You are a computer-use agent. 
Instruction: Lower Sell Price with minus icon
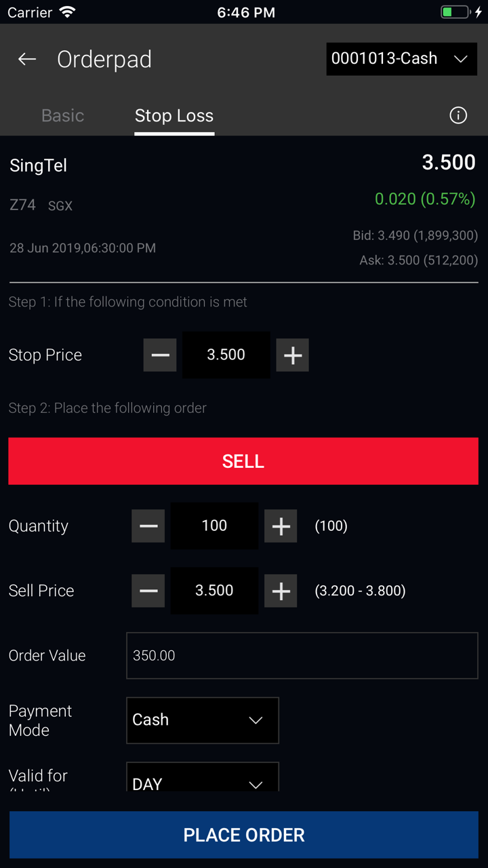click(x=148, y=591)
